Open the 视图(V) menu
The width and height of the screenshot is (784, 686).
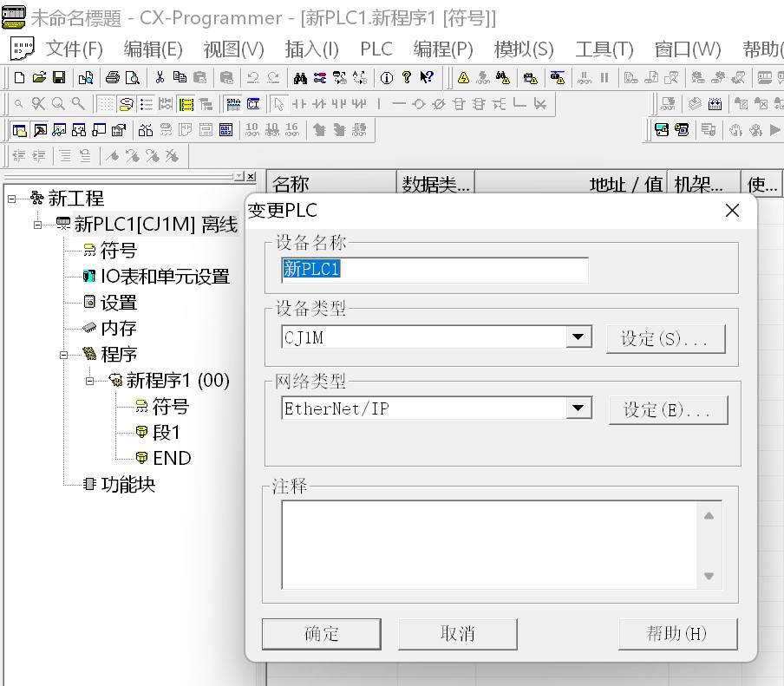click(x=234, y=49)
